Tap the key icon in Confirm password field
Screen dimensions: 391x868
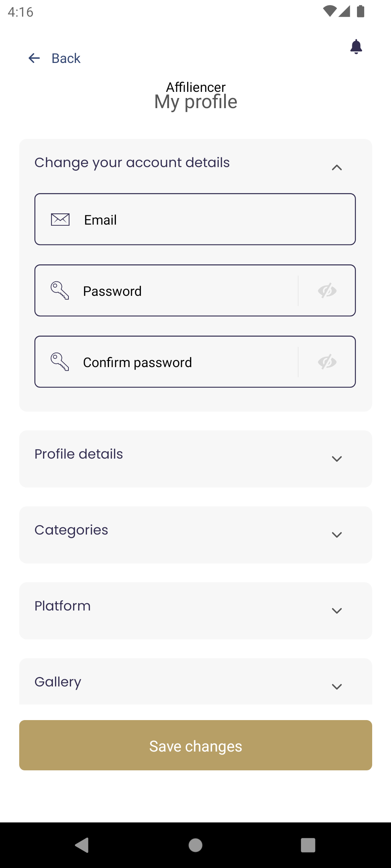click(x=60, y=362)
